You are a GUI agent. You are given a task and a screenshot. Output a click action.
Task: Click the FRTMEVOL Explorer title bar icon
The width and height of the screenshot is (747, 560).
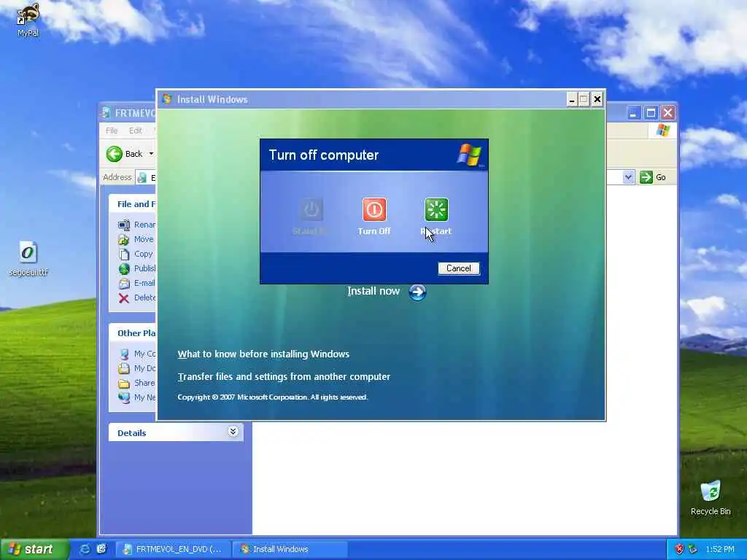107,113
